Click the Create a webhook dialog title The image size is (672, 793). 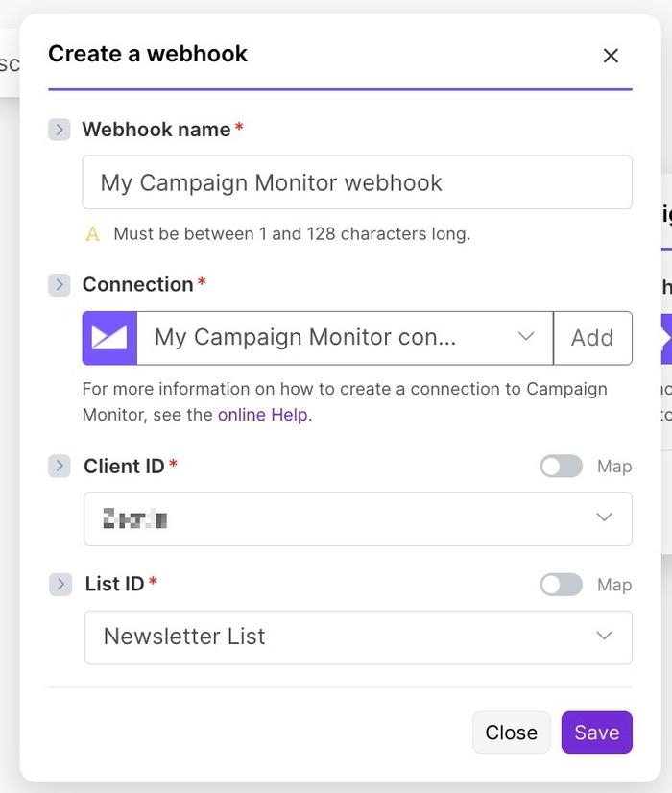(147, 54)
